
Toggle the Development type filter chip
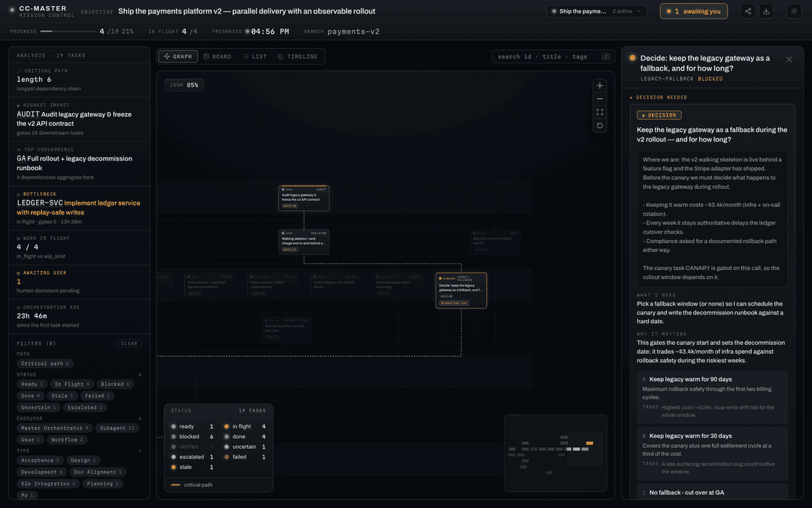pyautogui.click(x=41, y=472)
